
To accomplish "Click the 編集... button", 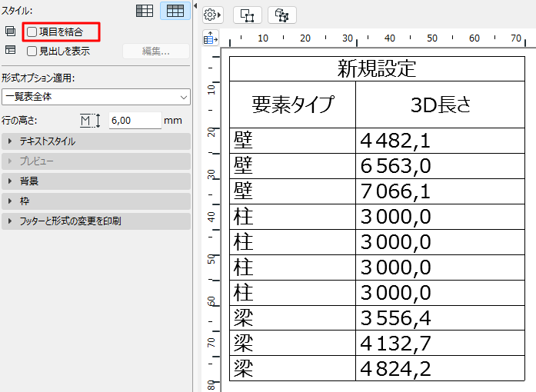I will [156, 51].
